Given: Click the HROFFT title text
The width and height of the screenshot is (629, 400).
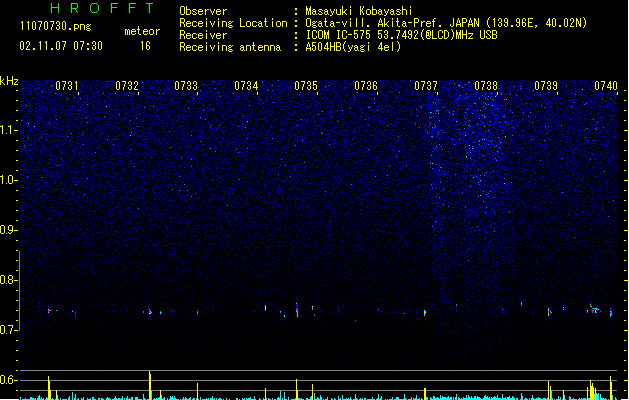Looking at the screenshot, I should [102, 8].
